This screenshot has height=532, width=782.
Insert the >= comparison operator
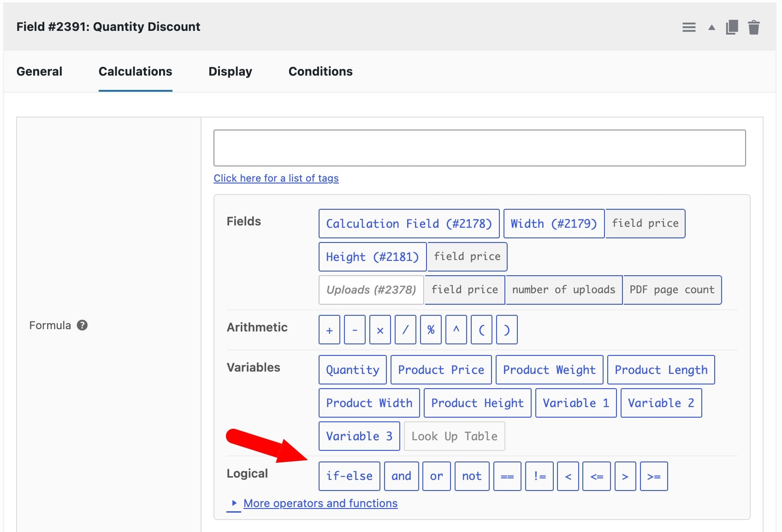pos(654,476)
